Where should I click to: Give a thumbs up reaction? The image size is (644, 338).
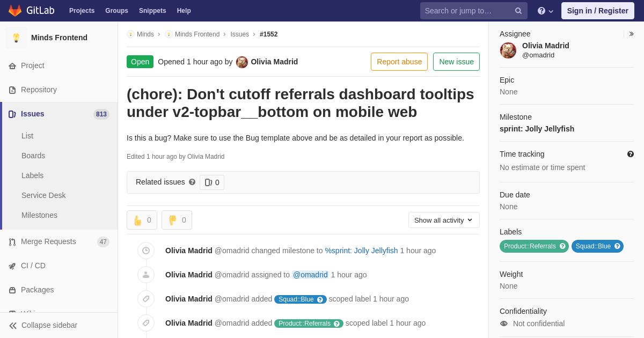pos(142,220)
